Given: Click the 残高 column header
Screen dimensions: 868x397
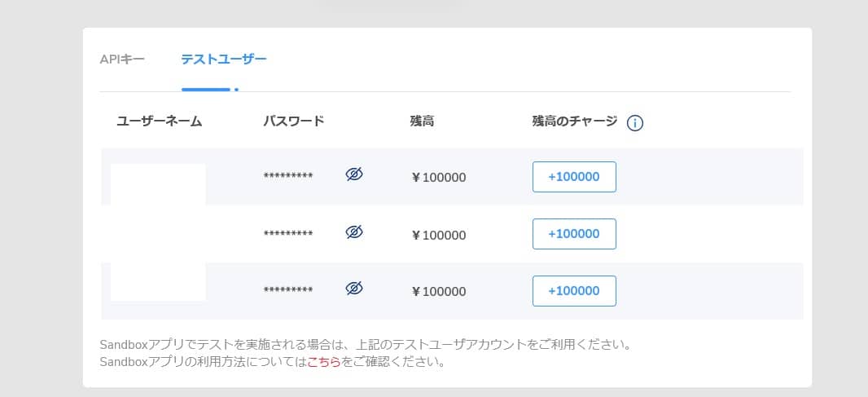Looking at the screenshot, I should [x=422, y=121].
